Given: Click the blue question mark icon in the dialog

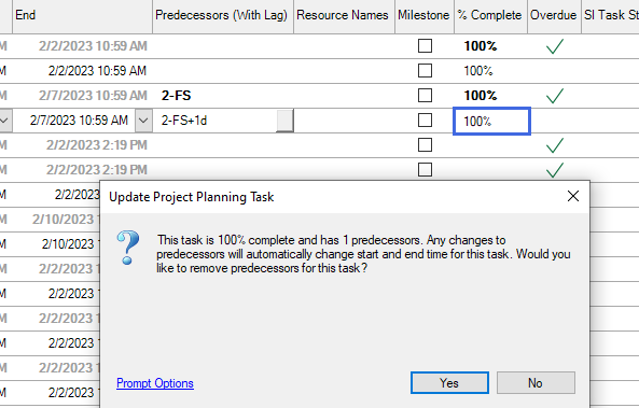Looking at the screenshot, I should point(128,247).
